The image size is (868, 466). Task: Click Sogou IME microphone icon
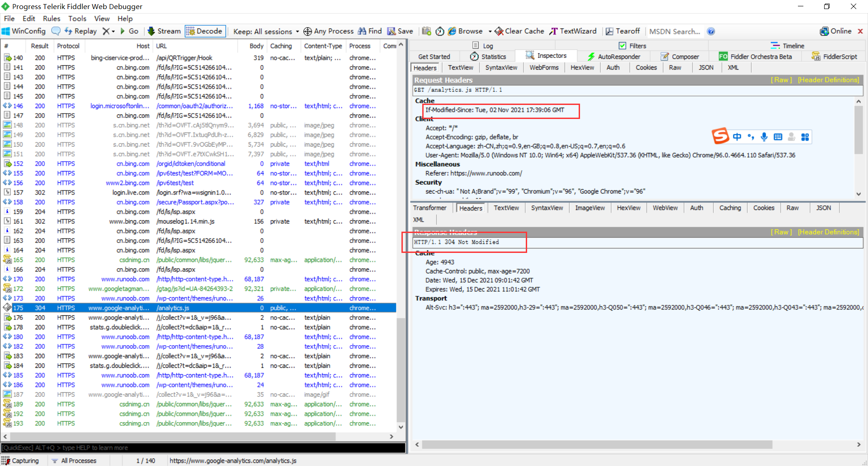point(764,137)
